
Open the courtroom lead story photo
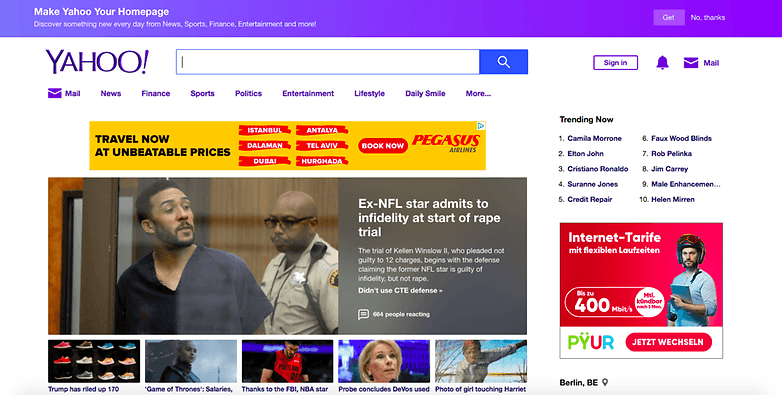pos(193,256)
